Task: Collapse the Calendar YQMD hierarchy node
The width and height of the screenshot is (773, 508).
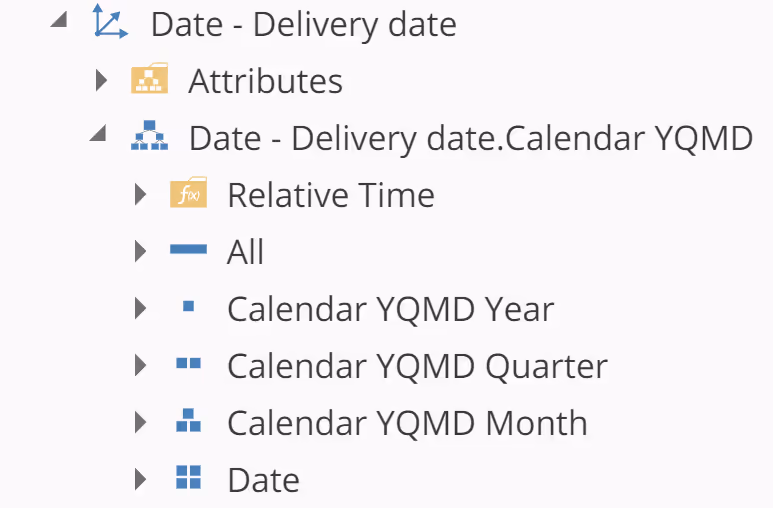Action: (x=99, y=135)
